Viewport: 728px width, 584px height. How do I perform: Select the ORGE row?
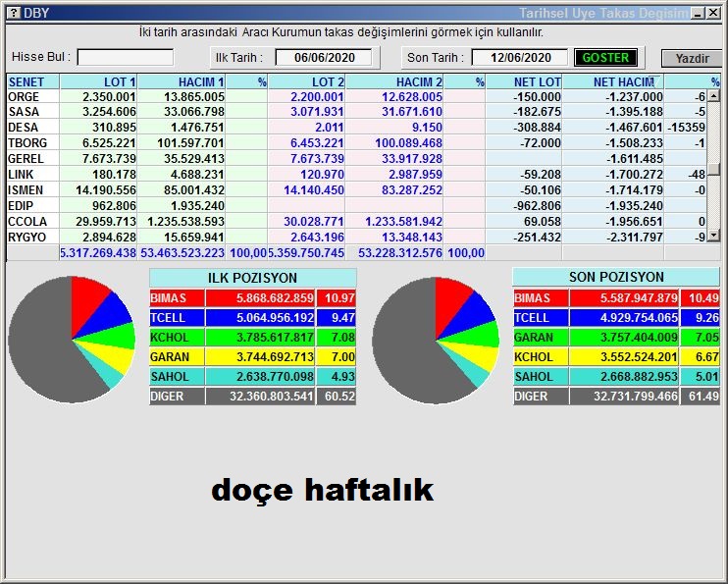[x=357, y=96]
